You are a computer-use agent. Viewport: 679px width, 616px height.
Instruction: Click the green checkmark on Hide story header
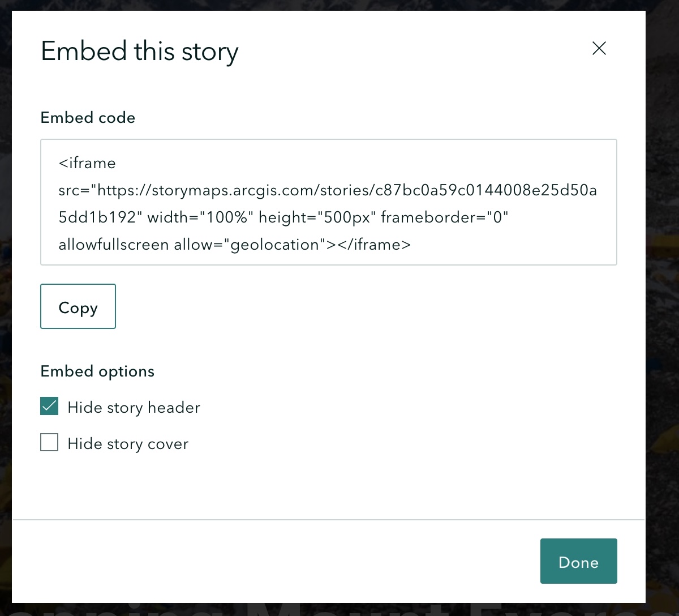click(49, 406)
